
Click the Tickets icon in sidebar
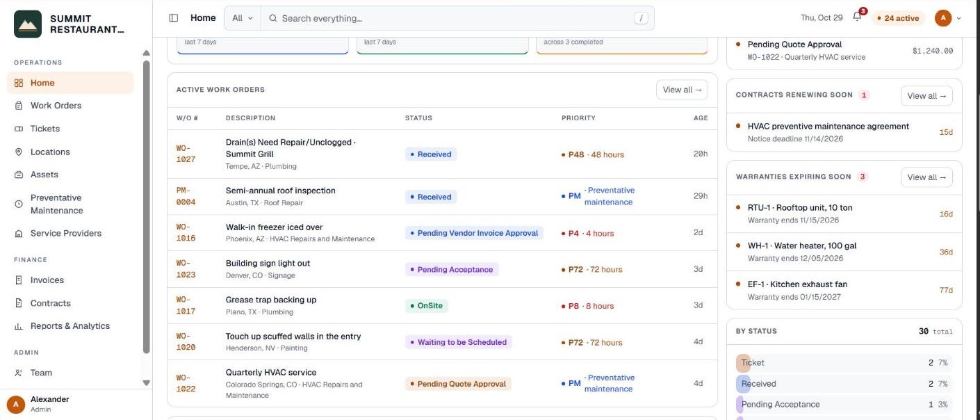pos(19,129)
